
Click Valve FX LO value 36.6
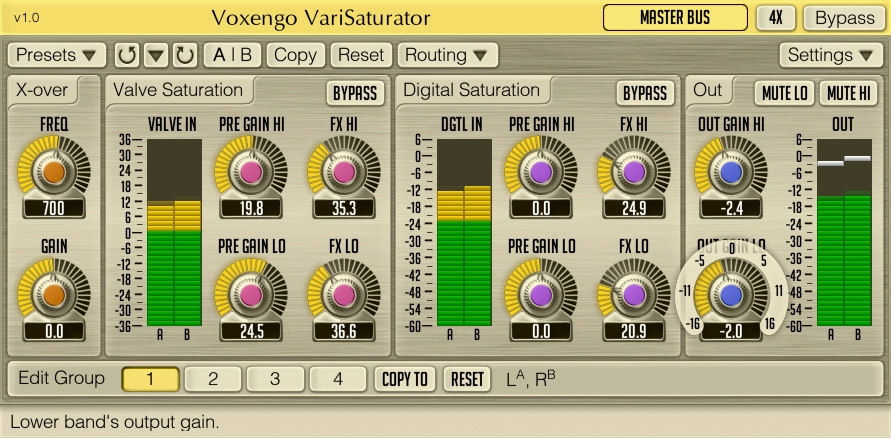point(344,331)
